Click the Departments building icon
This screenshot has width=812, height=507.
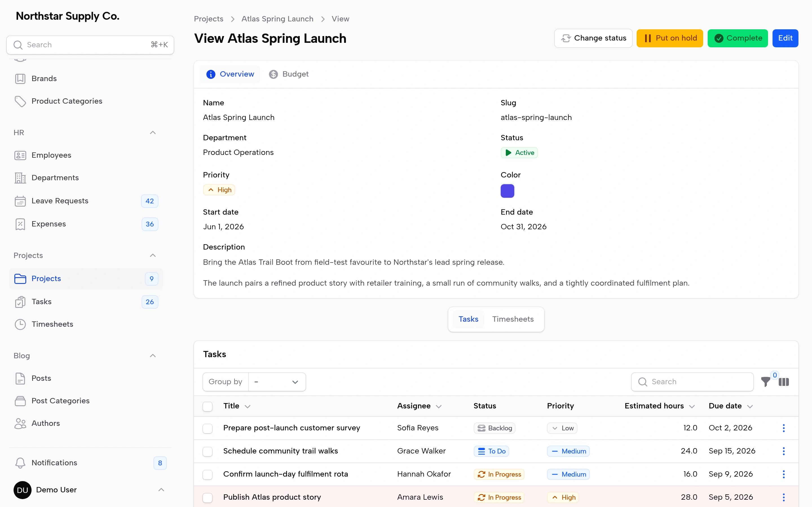[x=20, y=178]
